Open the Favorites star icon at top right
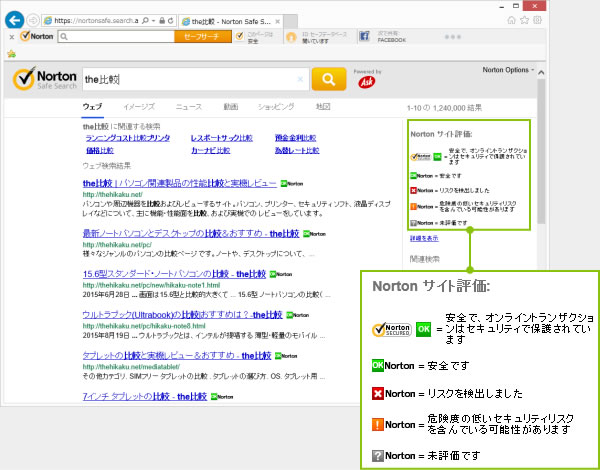This screenshot has width=600, height=470. (524, 20)
